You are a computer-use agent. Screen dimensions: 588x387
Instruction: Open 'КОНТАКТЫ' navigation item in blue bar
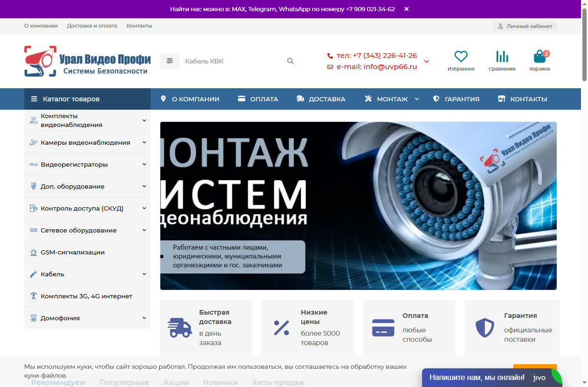point(523,99)
